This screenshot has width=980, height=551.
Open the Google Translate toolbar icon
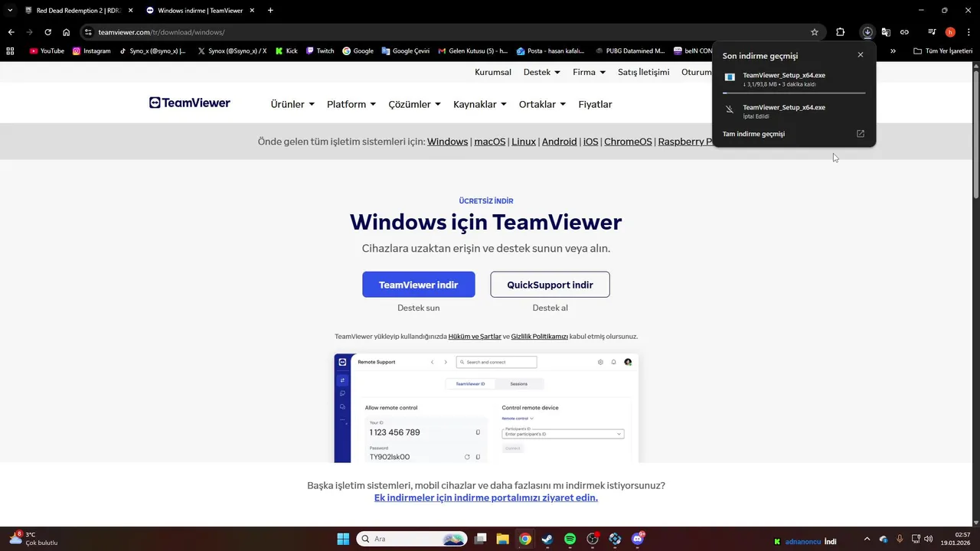click(x=886, y=32)
